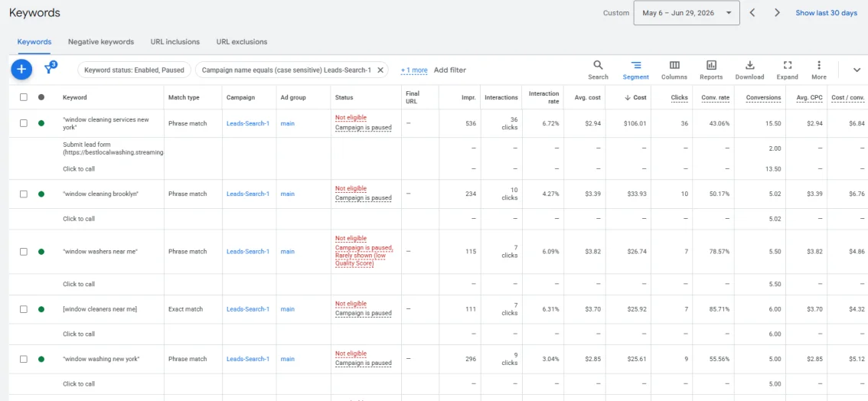The height and width of the screenshot is (401, 868).
Task: Click Add filter
Action: click(x=450, y=70)
